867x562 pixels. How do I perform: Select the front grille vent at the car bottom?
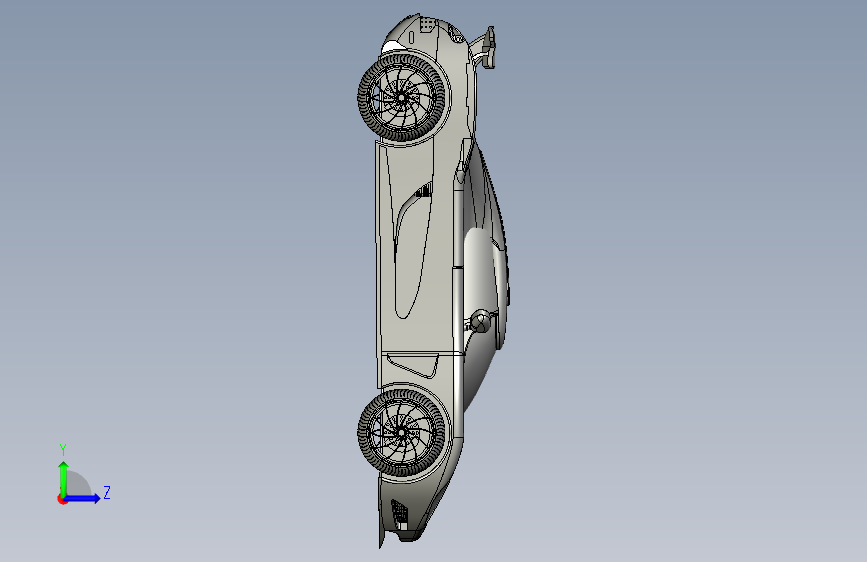[x=399, y=514]
